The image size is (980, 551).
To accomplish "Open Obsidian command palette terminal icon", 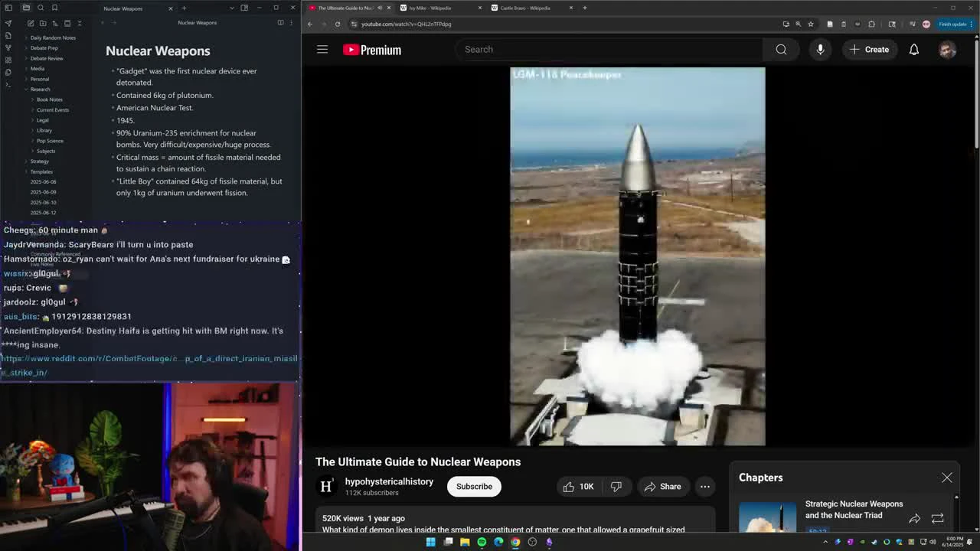I will point(8,84).
